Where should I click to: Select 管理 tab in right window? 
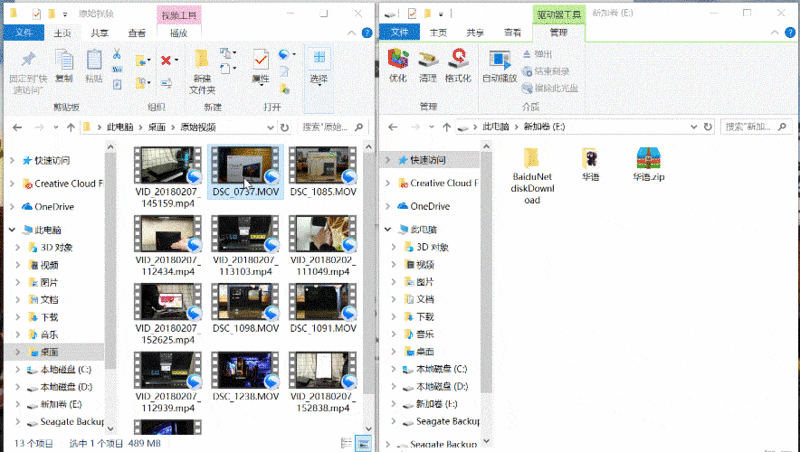(559, 33)
